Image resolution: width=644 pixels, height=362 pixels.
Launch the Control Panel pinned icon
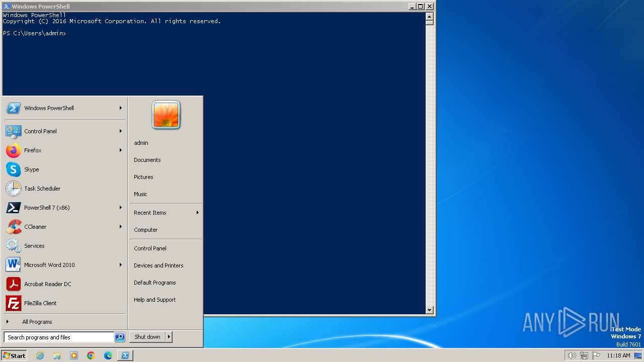[14, 131]
